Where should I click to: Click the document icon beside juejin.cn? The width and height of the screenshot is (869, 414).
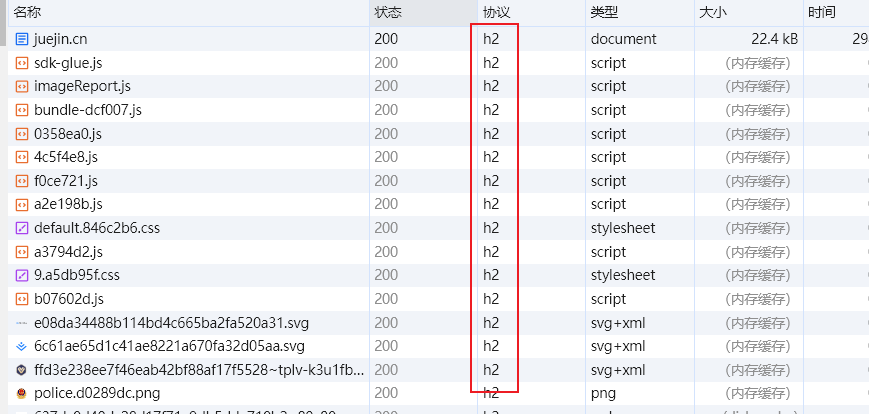[21, 39]
